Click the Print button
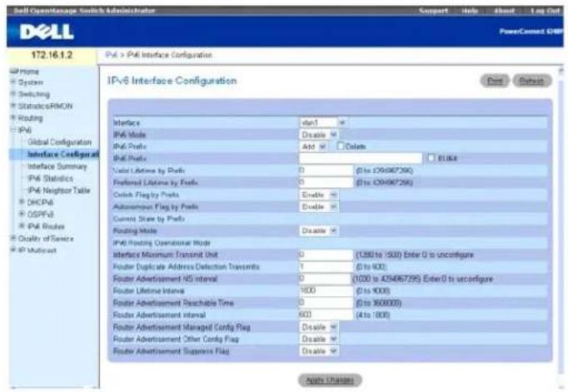The width and height of the screenshot is (568, 392). click(495, 81)
